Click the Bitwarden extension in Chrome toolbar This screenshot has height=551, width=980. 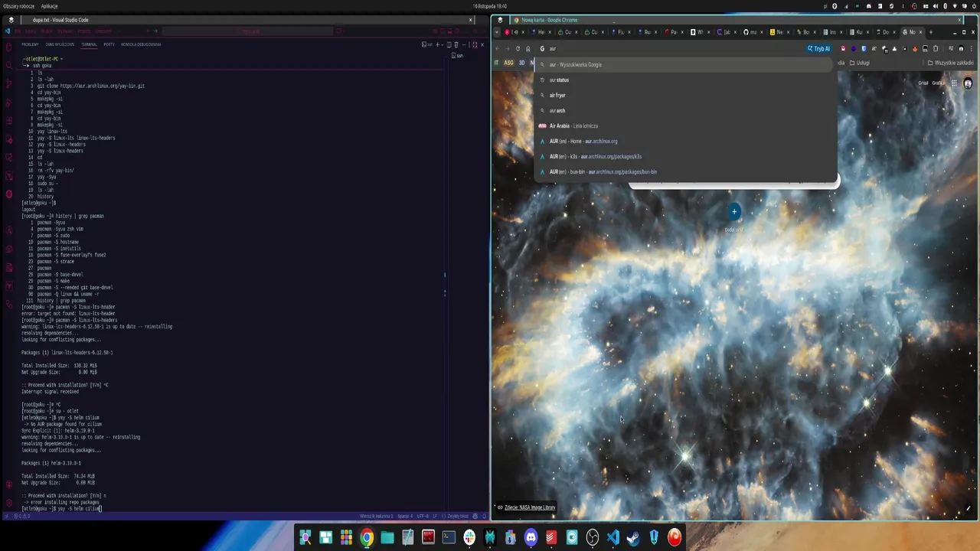pyautogui.click(x=863, y=48)
